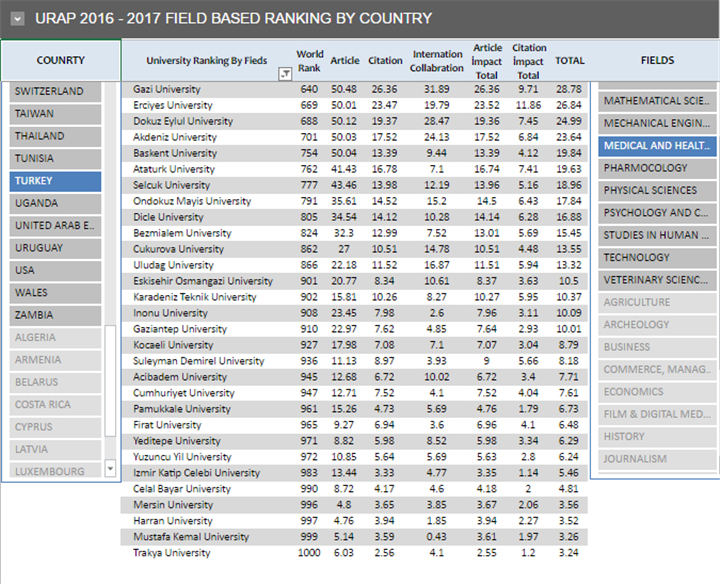Select VETERINARY SCIENC... field filter
The width and height of the screenshot is (720, 584).
[x=657, y=280]
